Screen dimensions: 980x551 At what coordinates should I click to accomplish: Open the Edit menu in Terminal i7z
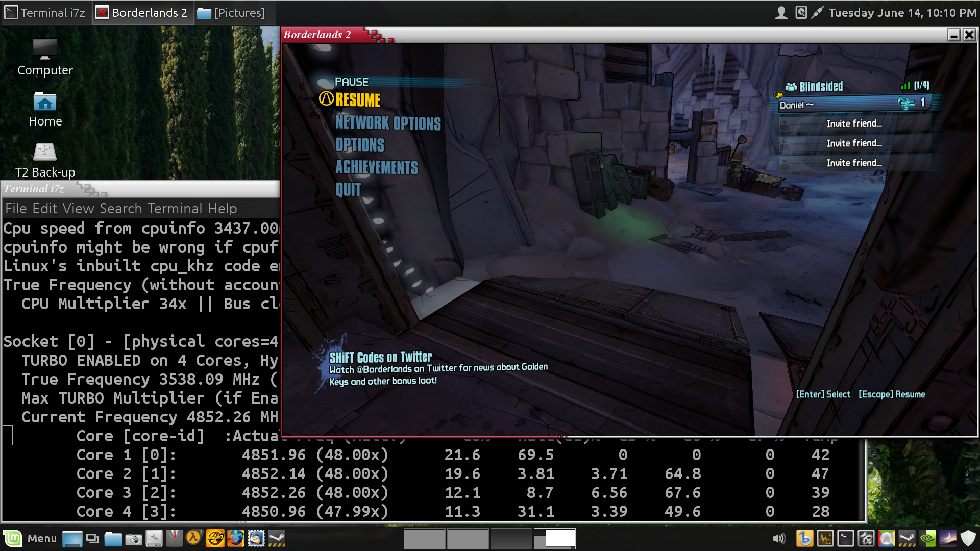tap(45, 209)
